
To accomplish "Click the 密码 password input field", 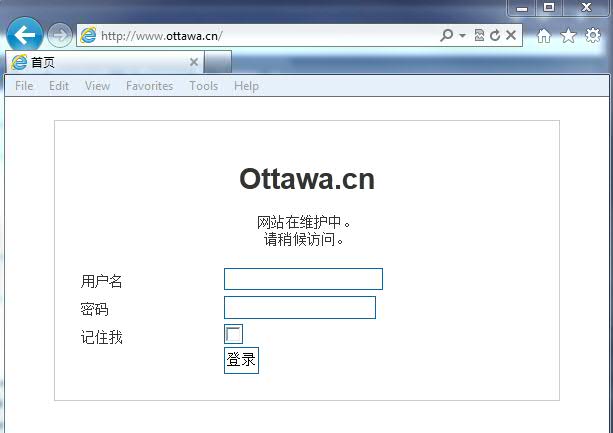I will point(299,307).
